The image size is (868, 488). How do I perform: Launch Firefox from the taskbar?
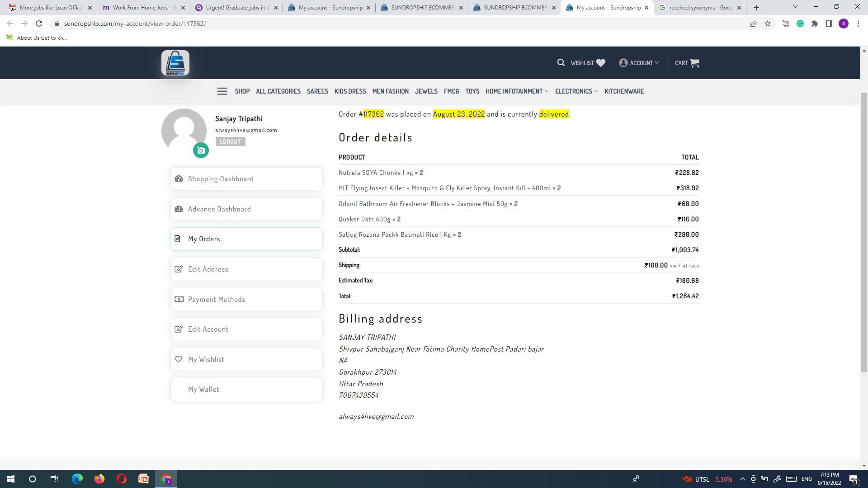click(99, 479)
